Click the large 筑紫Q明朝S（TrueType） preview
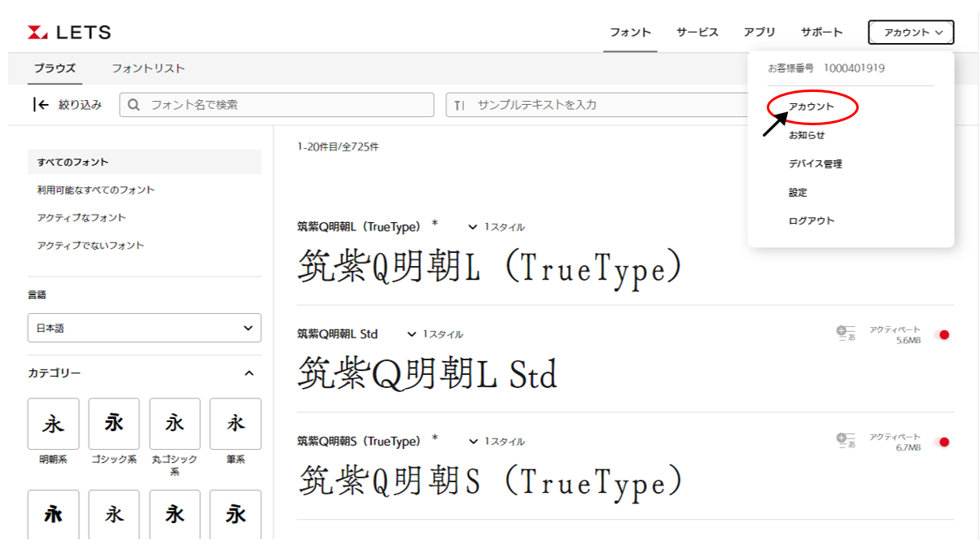This screenshot has width=980, height=549. [490, 480]
